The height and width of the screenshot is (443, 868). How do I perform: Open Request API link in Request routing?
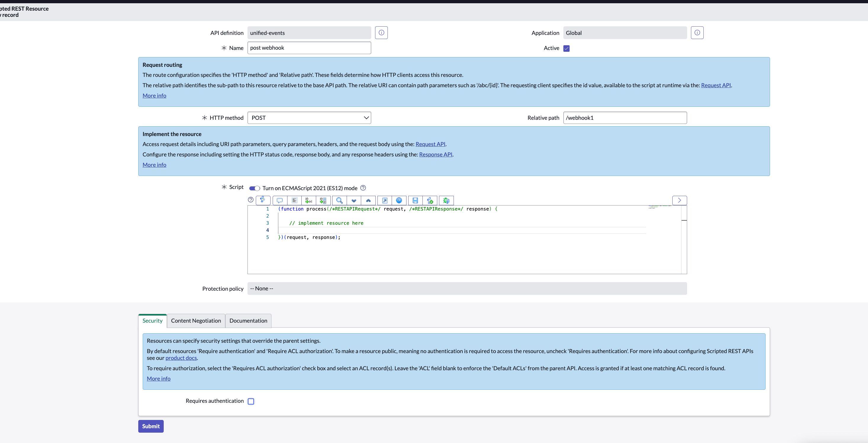[716, 85]
